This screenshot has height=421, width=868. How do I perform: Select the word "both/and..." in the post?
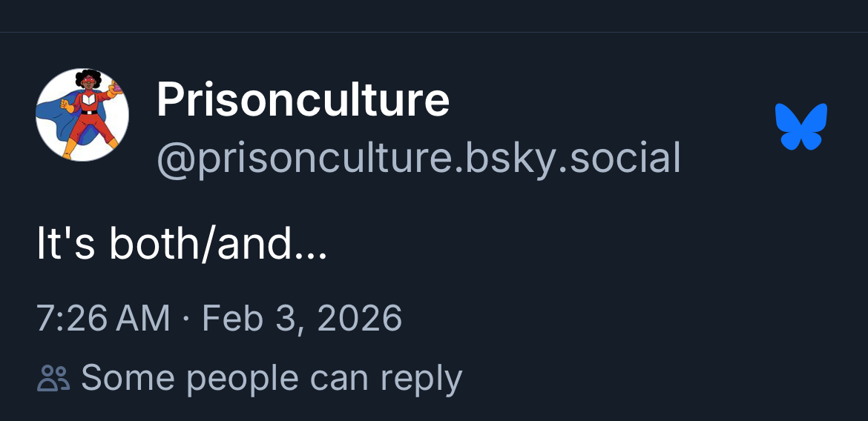(x=218, y=245)
